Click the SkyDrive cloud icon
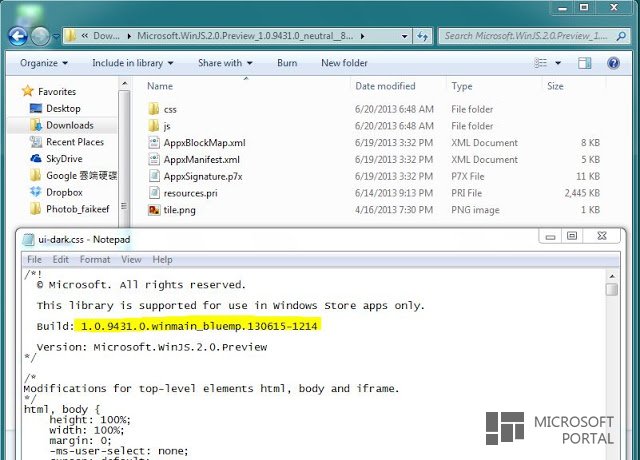Screen dimensions: 640x460 pyautogui.click(x=36, y=158)
